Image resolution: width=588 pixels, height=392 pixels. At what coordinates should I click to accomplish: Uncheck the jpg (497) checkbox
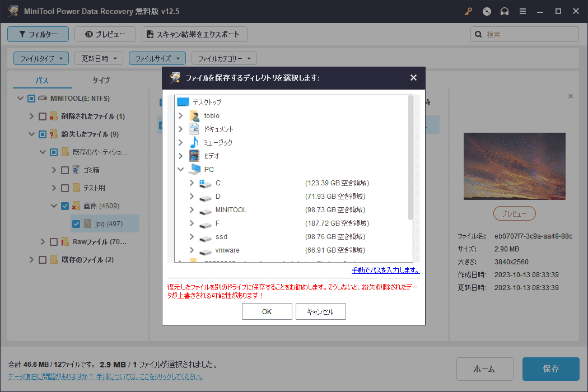pos(76,224)
